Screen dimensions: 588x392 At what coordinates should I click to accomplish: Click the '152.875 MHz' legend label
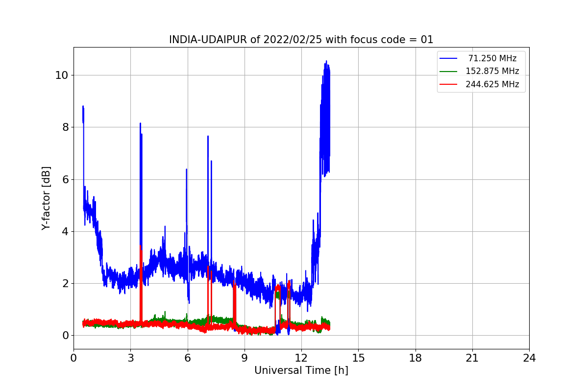pyautogui.click(x=492, y=71)
